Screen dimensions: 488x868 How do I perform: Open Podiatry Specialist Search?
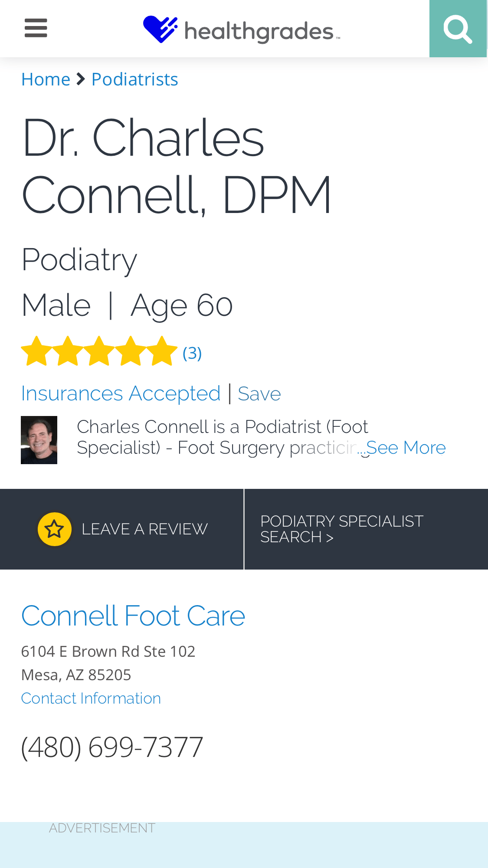click(342, 529)
